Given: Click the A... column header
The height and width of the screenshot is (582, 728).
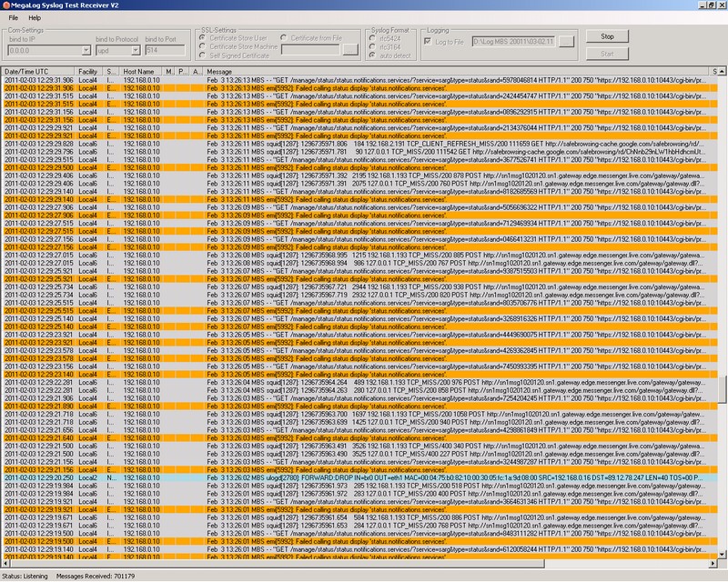Looking at the screenshot, I should pos(196,72).
